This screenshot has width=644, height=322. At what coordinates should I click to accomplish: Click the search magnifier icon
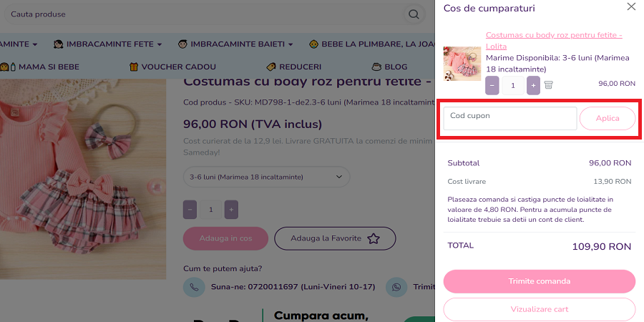pyautogui.click(x=414, y=14)
